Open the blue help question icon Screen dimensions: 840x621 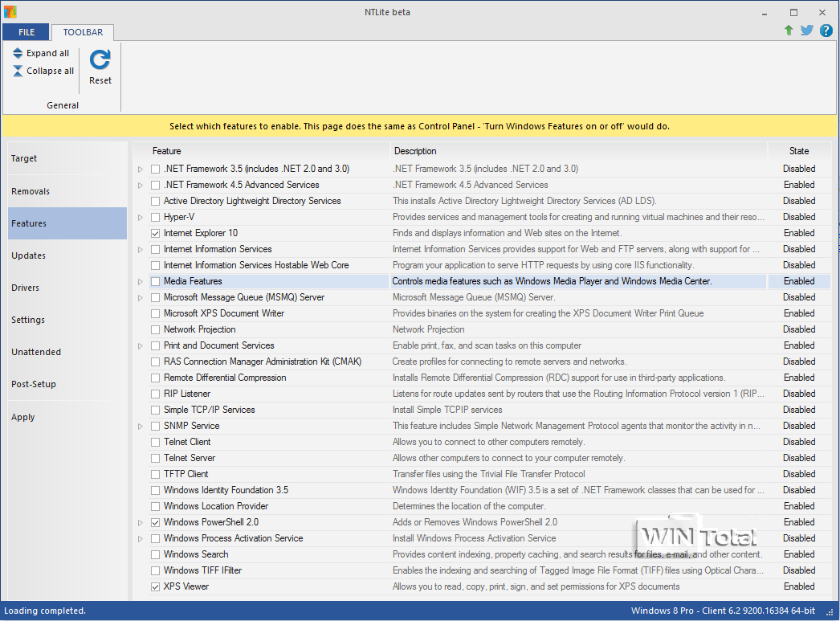tap(826, 31)
